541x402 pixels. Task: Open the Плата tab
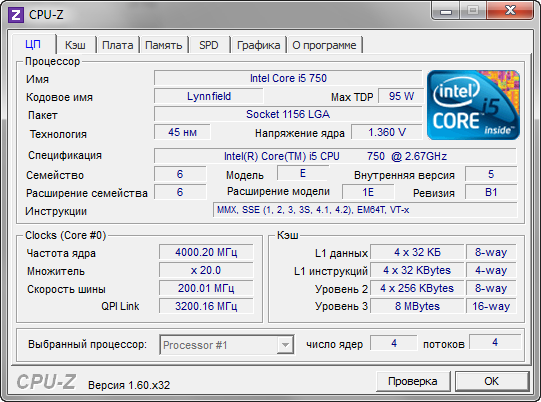click(118, 45)
